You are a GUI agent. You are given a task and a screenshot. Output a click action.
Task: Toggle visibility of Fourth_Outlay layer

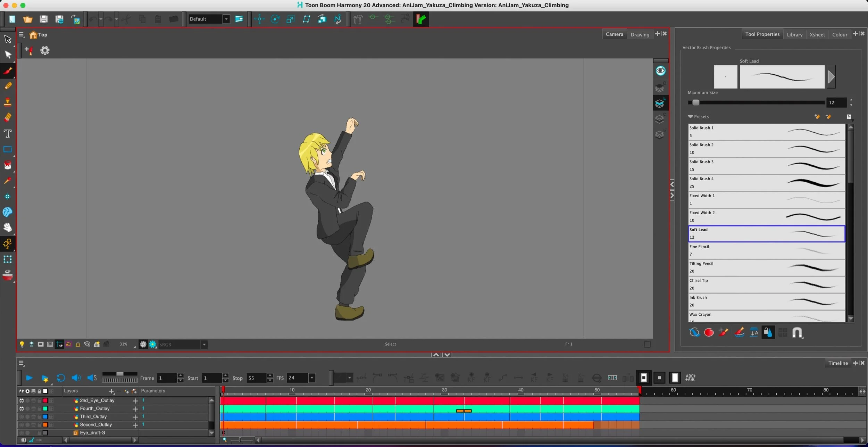[22, 409]
